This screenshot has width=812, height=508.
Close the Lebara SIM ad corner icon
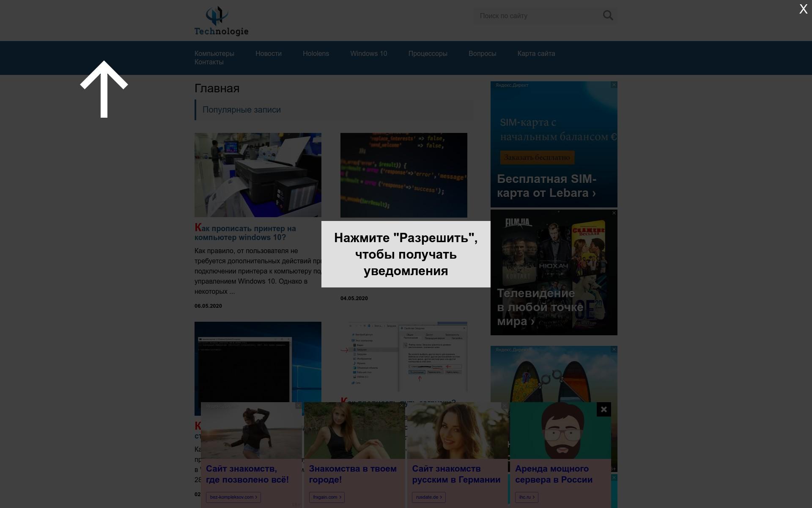[614, 85]
